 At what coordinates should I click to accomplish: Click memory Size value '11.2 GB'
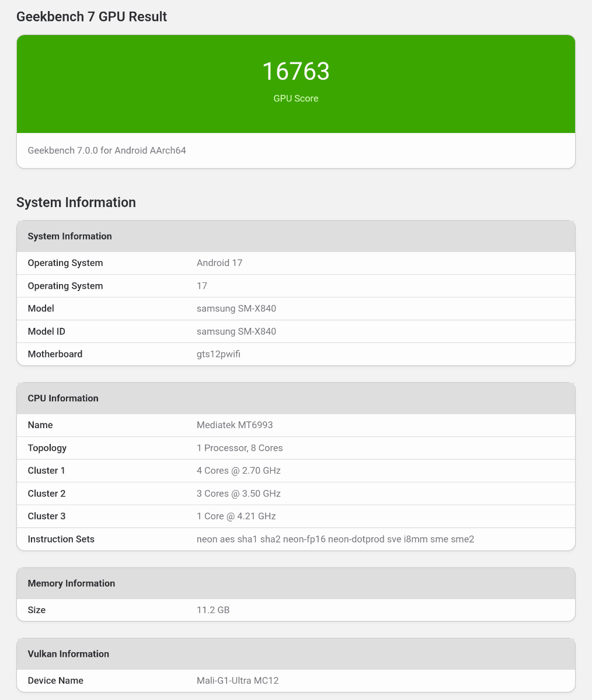tap(213, 610)
